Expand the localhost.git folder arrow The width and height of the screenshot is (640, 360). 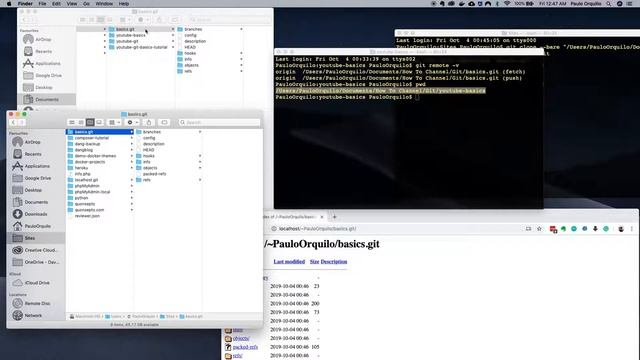pyautogui.click(x=131, y=180)
